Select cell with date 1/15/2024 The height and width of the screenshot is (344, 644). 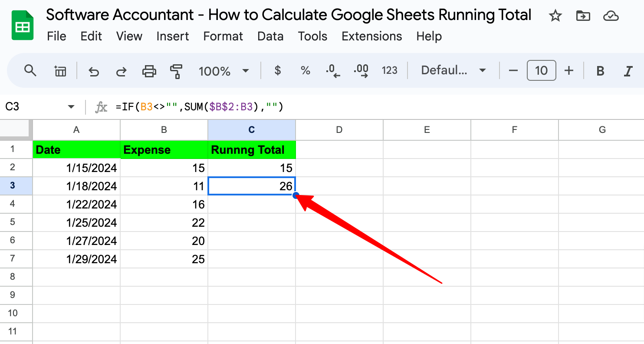point(76,168)
